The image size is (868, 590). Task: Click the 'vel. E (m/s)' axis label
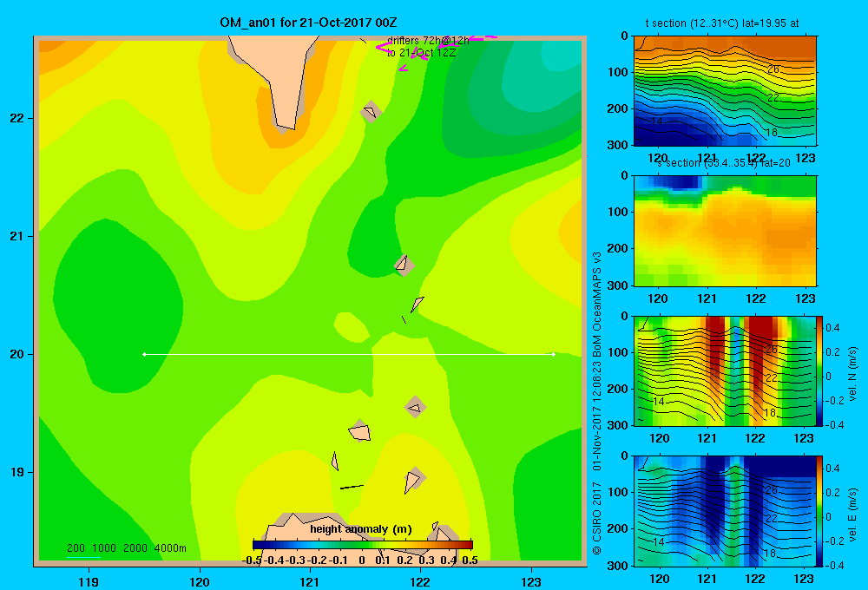click(x=852, y=514)
